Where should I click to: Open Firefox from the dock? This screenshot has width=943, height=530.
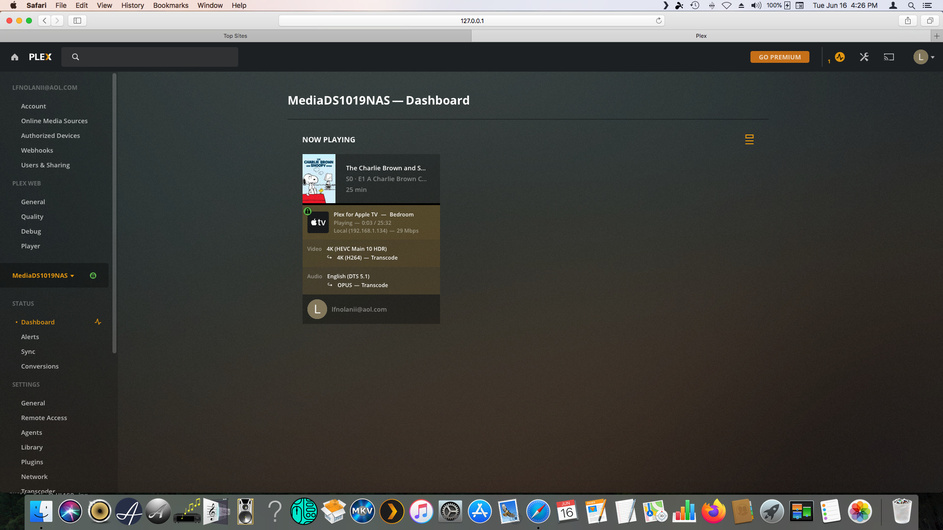click(x=713, y=512)
